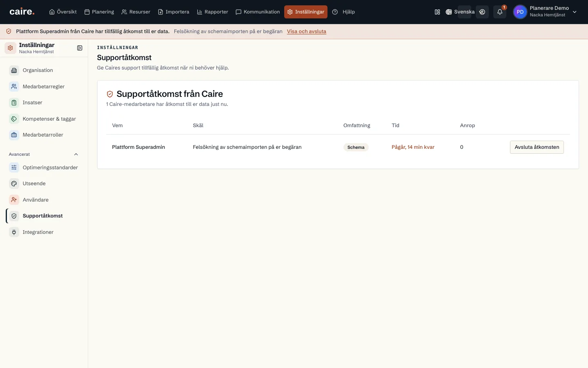Click 'Pågår, 14 min kvar' status text
588x368 pixels.
413,147
